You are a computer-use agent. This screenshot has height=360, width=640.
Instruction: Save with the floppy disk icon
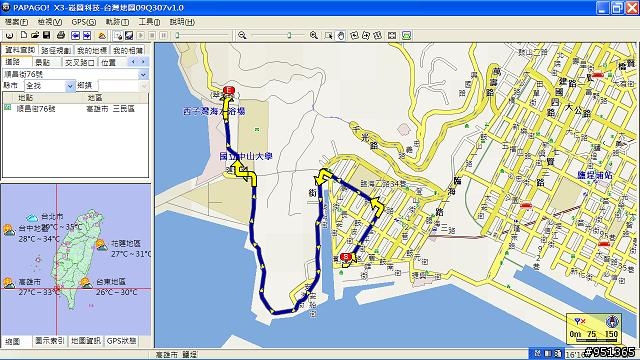click(47, 36)
